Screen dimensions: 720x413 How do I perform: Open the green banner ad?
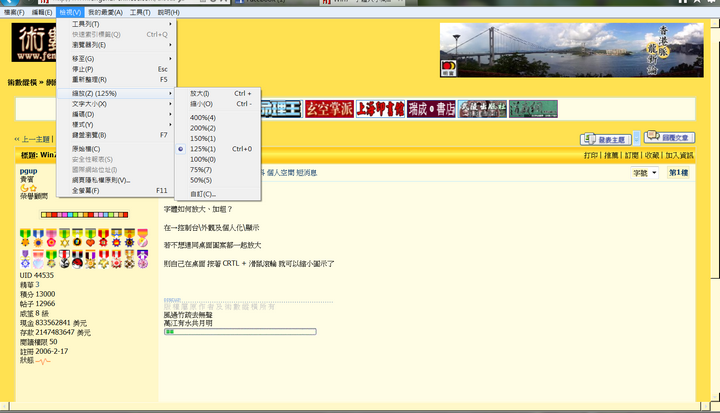click(533, 109)
